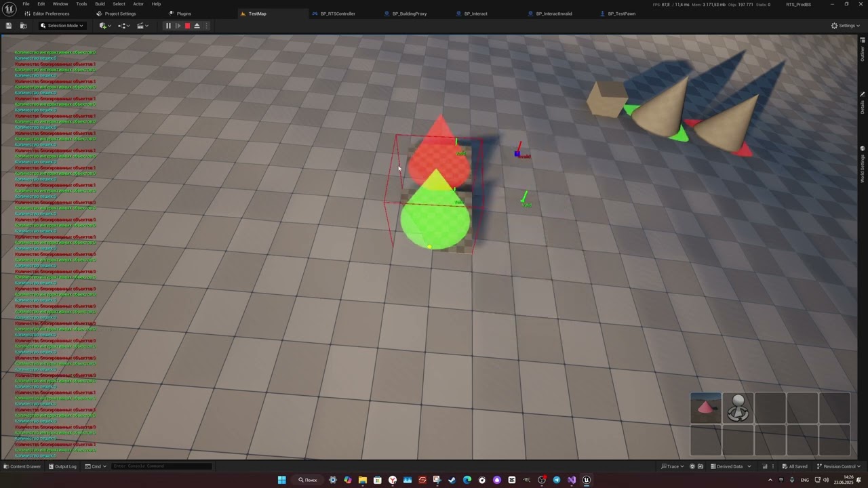Select the red cone building thumbnail slot
This screenshot has height=488, width=868.
click(x=706, y=408)
